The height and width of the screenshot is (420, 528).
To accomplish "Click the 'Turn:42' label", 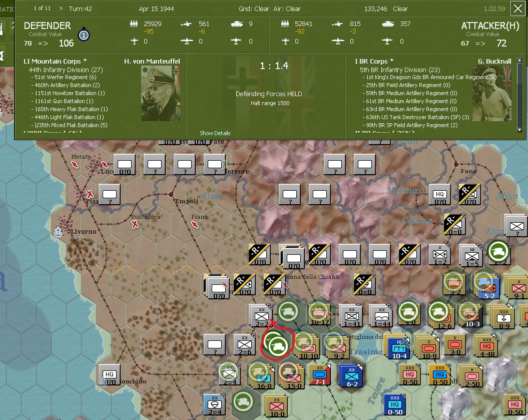I will pos(80,9).
